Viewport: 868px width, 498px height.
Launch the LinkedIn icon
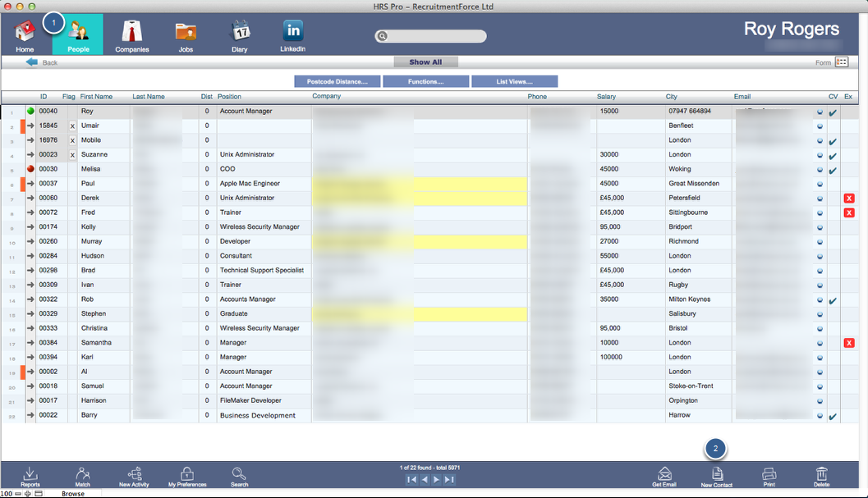pyautogui.click(x=293, y=30)
